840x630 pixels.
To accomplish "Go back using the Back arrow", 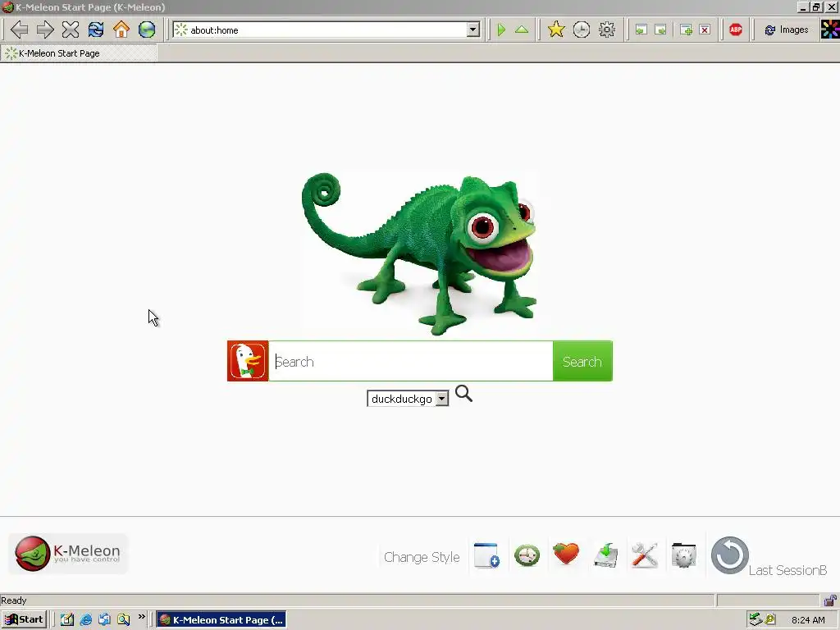I will point(20,30).
